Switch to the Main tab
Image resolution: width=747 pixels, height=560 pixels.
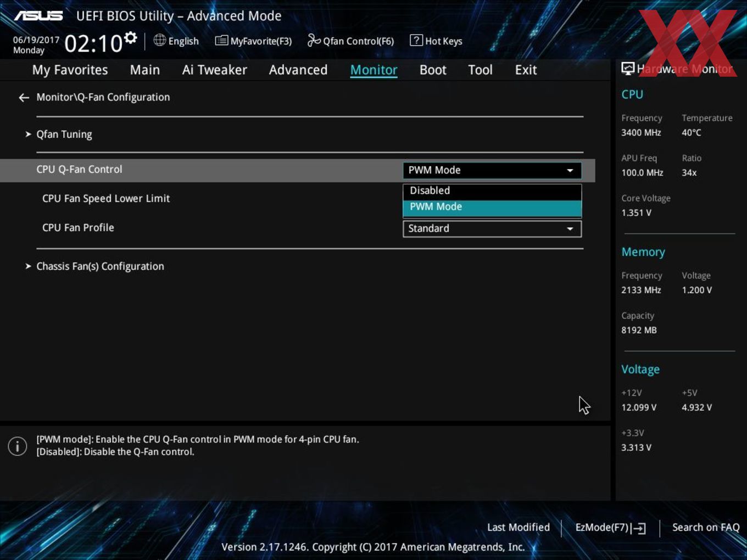click(x=145, y=70)
